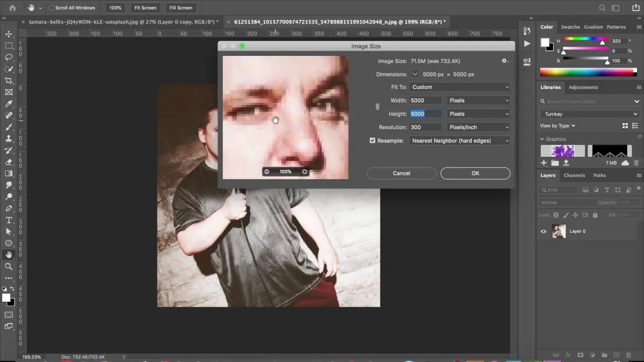Confirm resize by clicking OK
The image size is (644, 362).
point(475,173)
